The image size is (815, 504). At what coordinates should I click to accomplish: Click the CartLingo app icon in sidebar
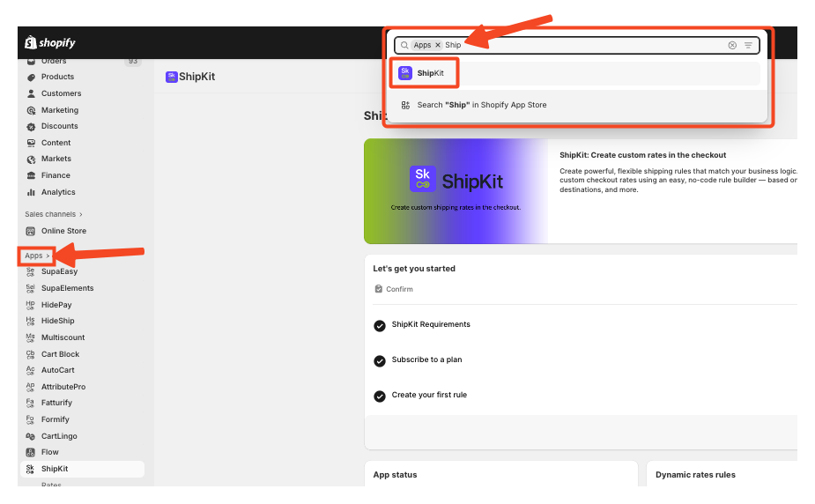(31, 436)
